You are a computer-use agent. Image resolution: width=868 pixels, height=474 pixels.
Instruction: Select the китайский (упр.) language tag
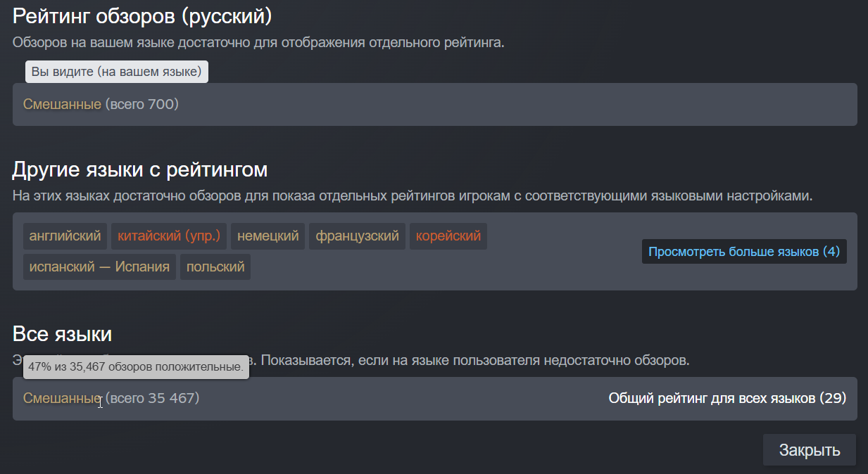point(169,236)
